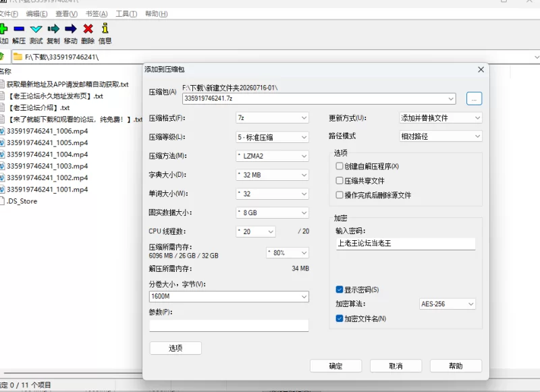Select 【老王论坛永久地址发布页】.txt file

coord(55,96)
